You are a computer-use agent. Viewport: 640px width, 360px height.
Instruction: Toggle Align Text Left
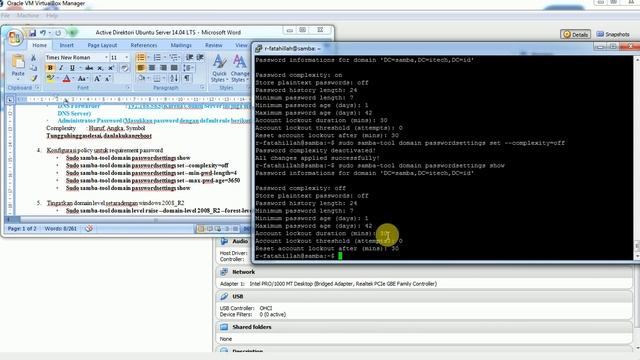(x=141, y=68)
